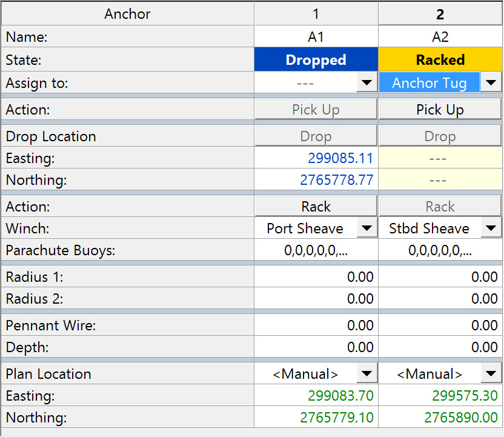Edit Parachute Buoys field for anchor 1

[316, 250]
